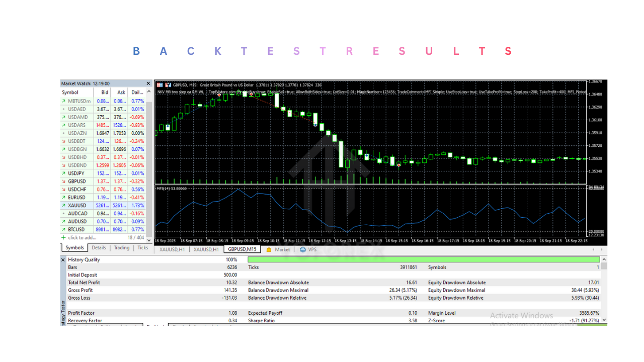644x362 pixels.
Task: Switch to the Details tab
Action: pos(99,247)
